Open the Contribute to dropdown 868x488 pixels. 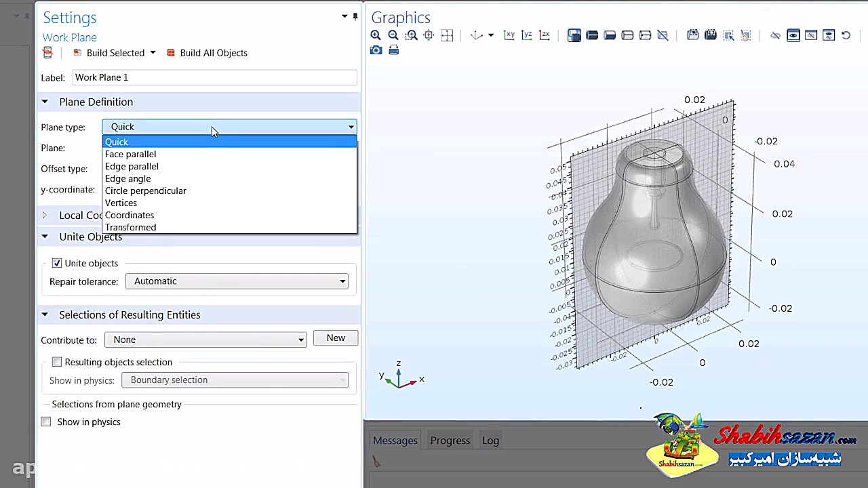click(x=205, y=340)
